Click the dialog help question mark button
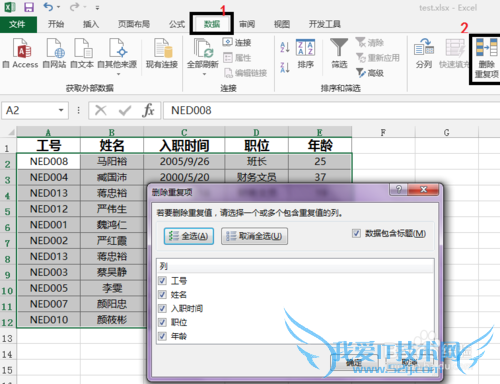This screenshot has height=384, width=500. [398, 189]
